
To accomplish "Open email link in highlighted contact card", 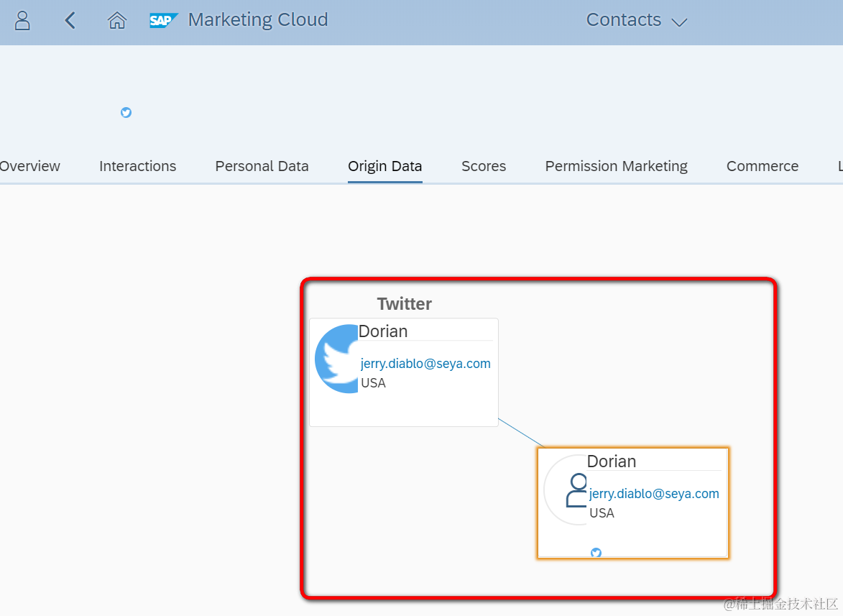I will pos(654,493).
